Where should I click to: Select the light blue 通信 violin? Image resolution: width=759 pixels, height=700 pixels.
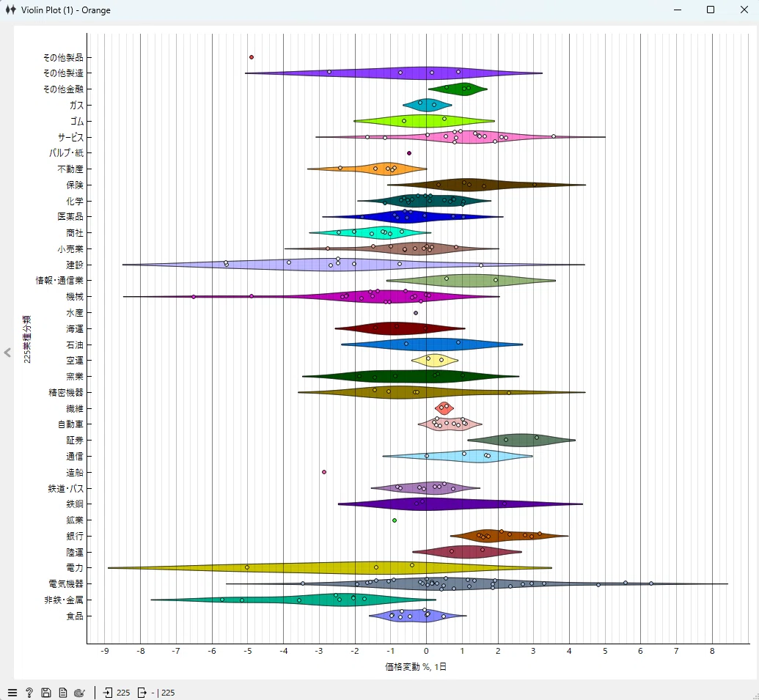click(x=458, y=456)
